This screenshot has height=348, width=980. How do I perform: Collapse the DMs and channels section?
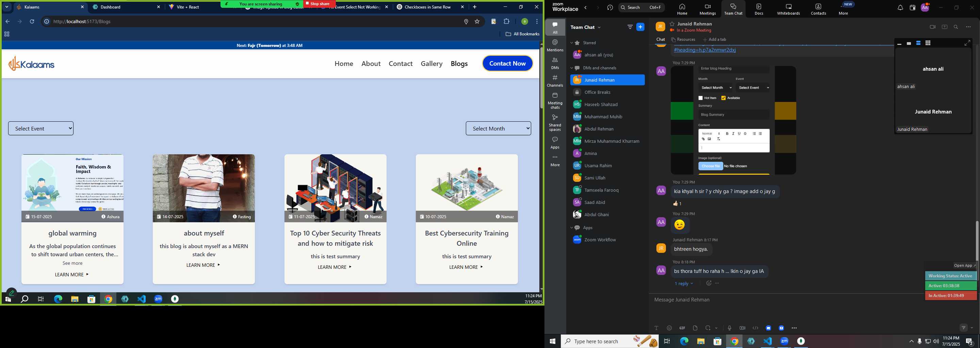[x=571, y=68]
